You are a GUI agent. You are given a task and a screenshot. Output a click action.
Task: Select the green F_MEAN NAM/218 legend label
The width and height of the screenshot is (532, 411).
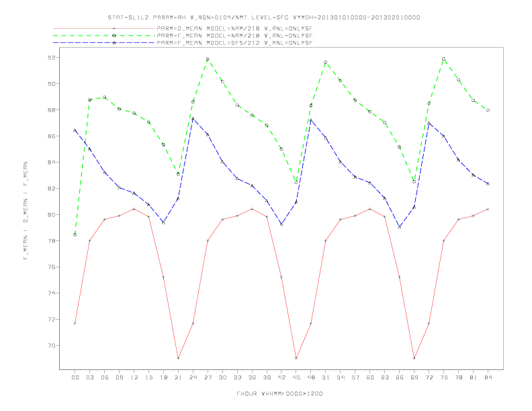[x=234, y=36]
